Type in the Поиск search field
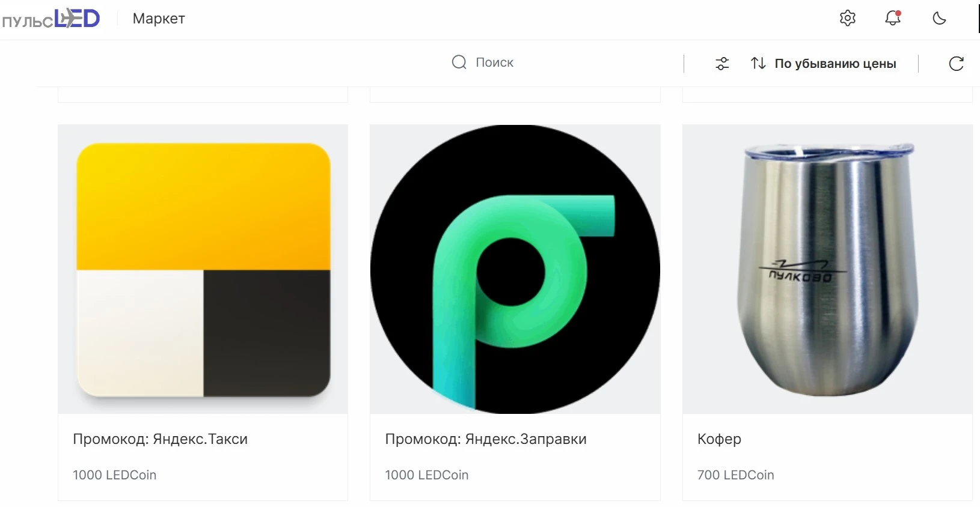Screen dimensions: 980x507 (541, 62)
